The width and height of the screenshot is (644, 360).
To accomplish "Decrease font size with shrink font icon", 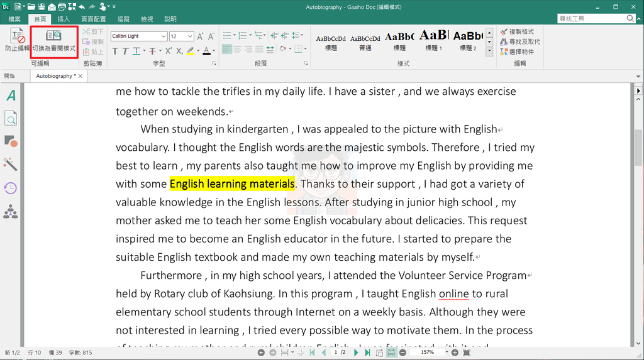I will 211,36.
